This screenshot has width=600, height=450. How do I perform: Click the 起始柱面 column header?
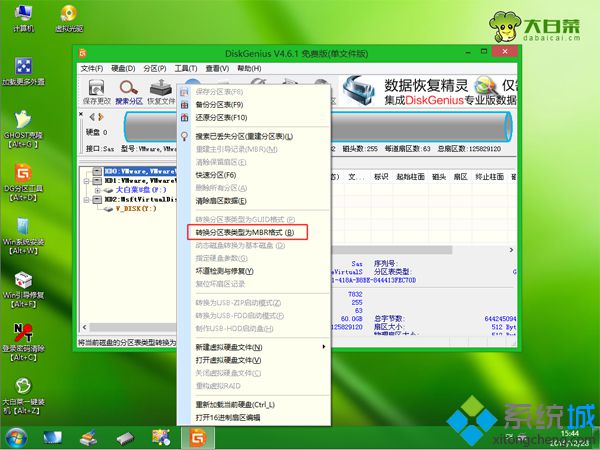coord(410,176)
